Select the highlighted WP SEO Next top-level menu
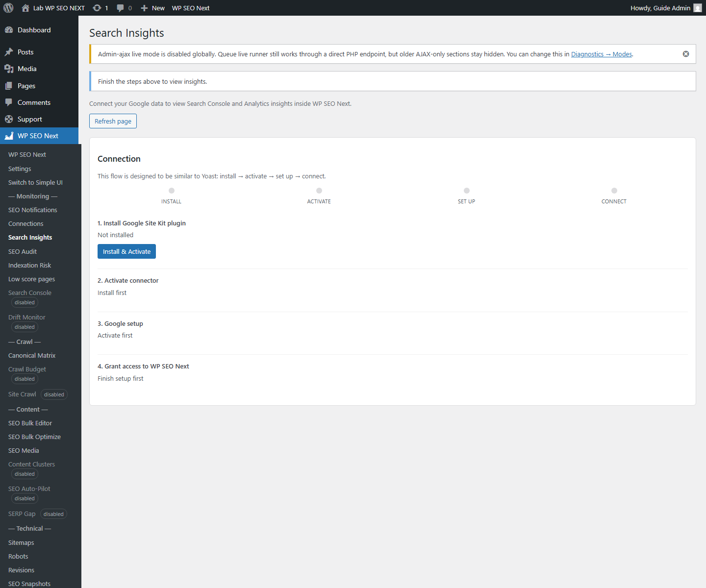Image resolution: width=706 pixels, height=588 pixels. click(39, 136)
